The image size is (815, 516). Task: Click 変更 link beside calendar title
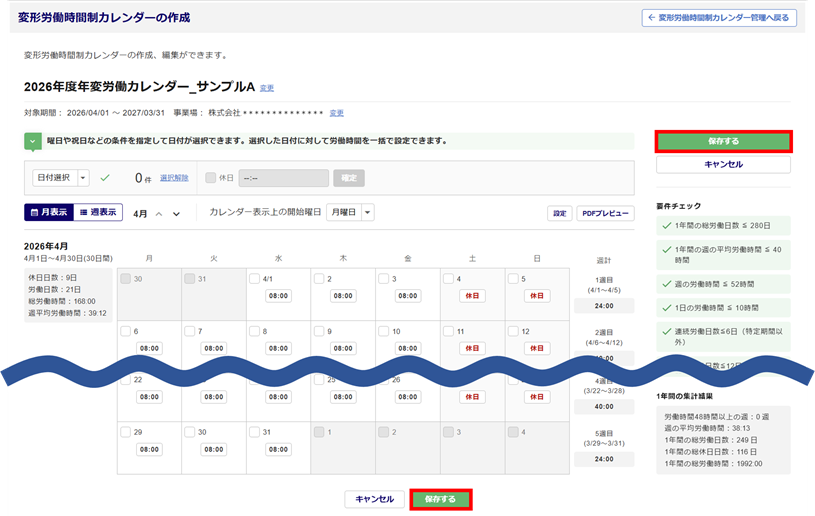tap(267, 88)
